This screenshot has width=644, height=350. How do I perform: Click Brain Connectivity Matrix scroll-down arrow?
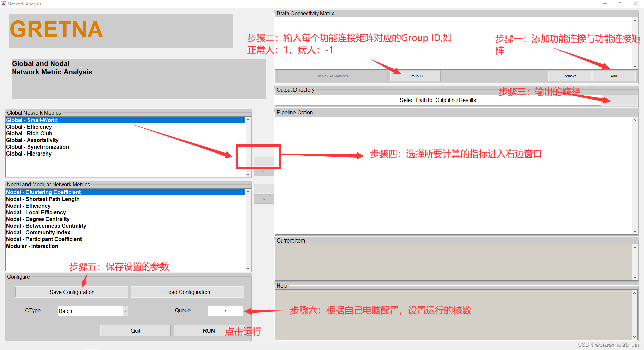635,66
